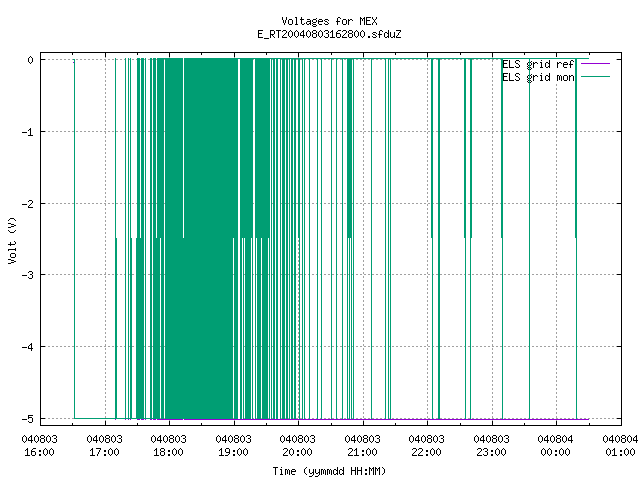640x480 pixels.
Task: Click the y-axis tick value -2
Action: [x=28, y=204]
